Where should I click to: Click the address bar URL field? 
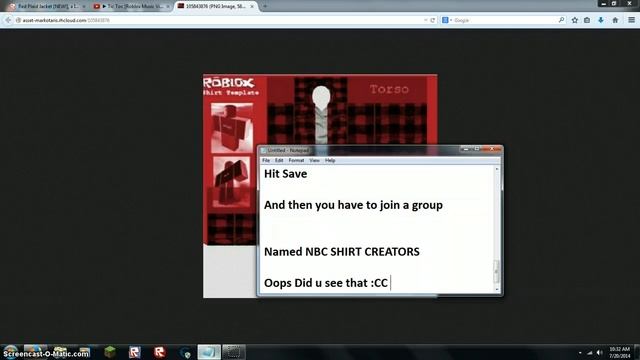(220, 20)
